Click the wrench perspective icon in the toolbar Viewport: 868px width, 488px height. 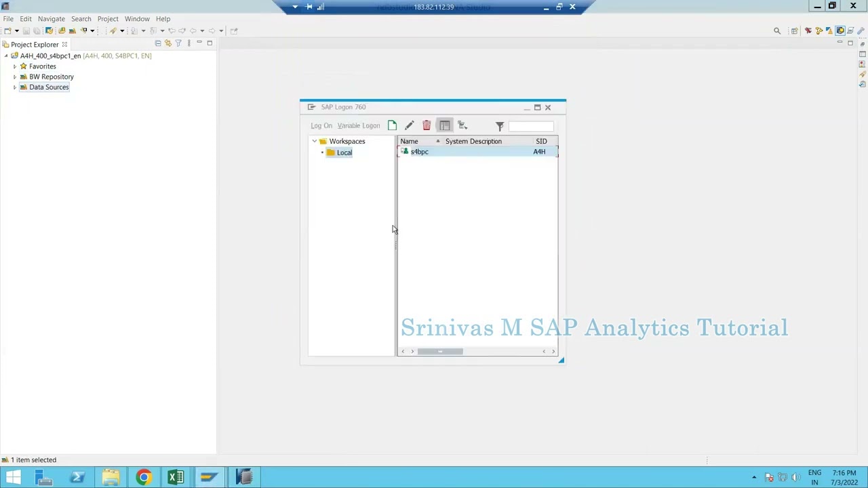pyautogui.click(x=861, y=30)
